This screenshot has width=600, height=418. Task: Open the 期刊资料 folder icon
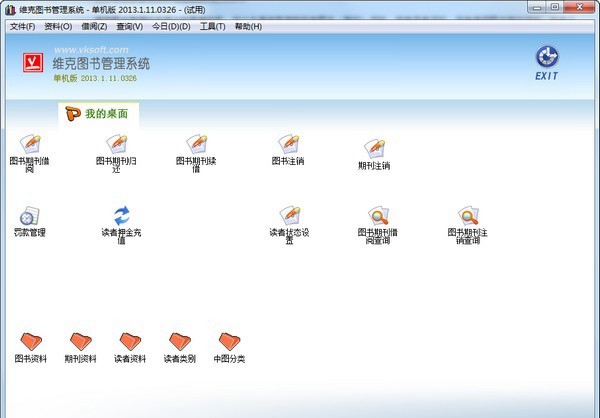[x=80, y=348]
